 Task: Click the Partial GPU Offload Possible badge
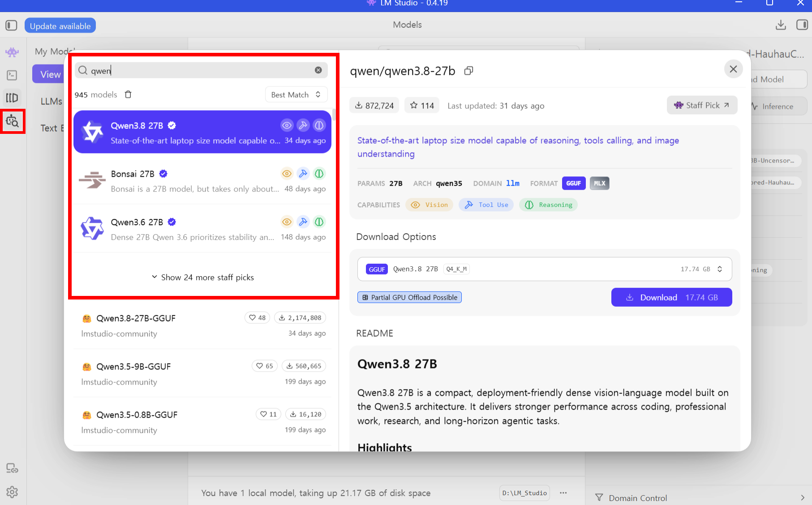409,297
